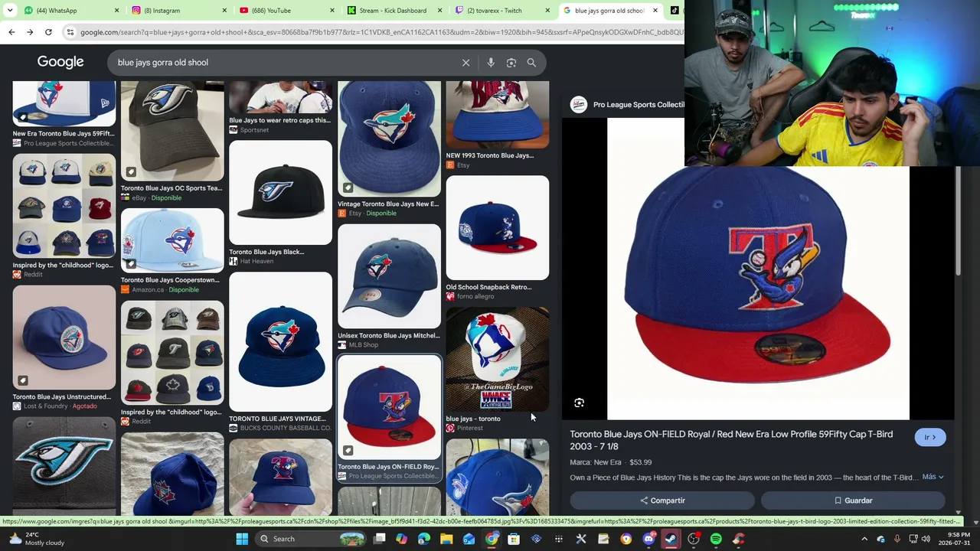Open the Vintage Toronto Blue Jays New Era result
Viewport: 980px width, 551px height.
point(389,149)
